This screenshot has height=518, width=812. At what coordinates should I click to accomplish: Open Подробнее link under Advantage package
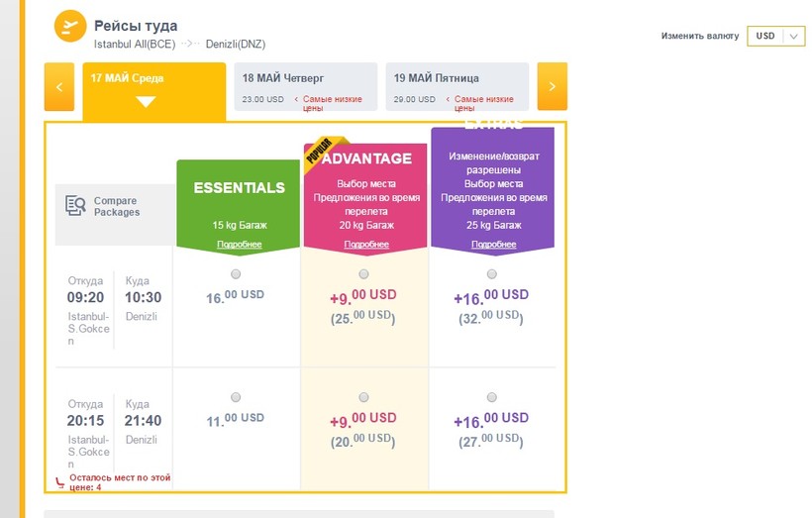tap(366, 244)
